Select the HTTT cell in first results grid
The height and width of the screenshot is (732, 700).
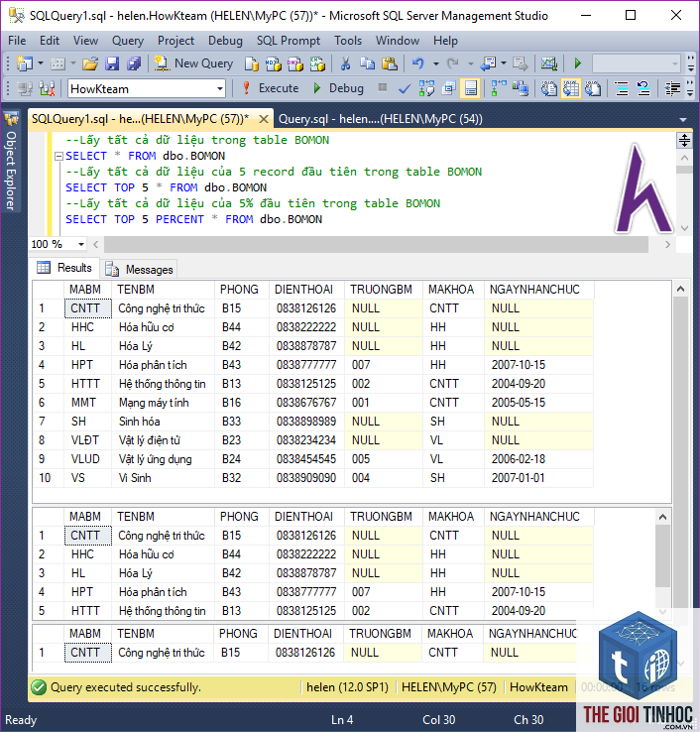(87, 384)
